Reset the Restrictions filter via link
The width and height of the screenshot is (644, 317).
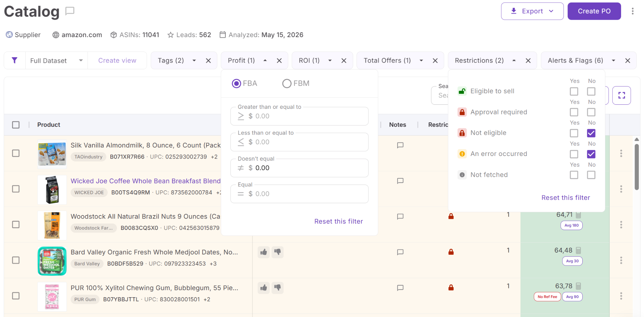click(565, 197)
